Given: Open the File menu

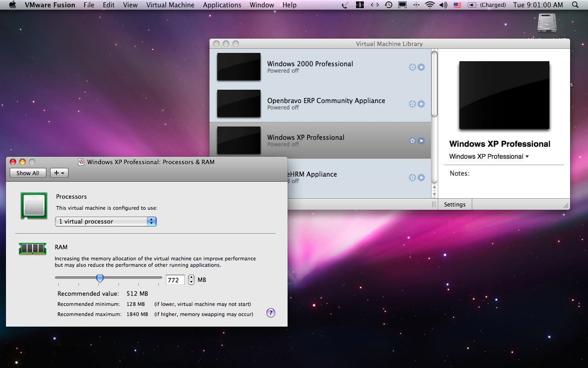Looking at the screenshot, I should point(89,5).
